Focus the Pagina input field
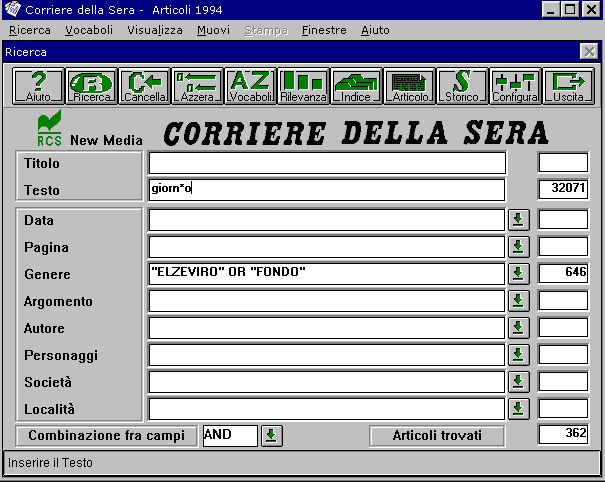The width and height of the screenshot is (605, 482). tap(327, 247)
